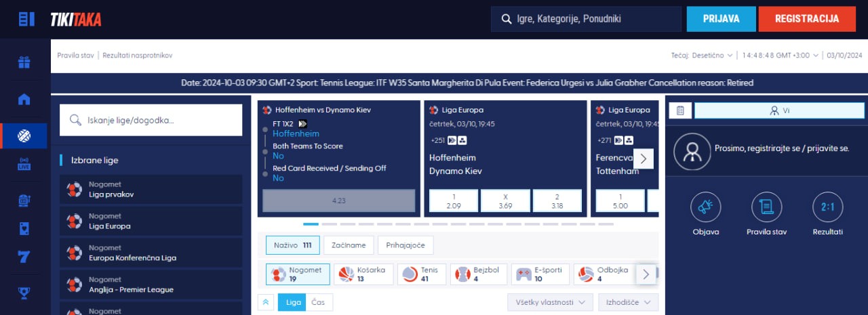Open the Všetky vlastnosti dropdown
Image resolution: width=868 pixels, height=315 pixels.
(551, 302)
